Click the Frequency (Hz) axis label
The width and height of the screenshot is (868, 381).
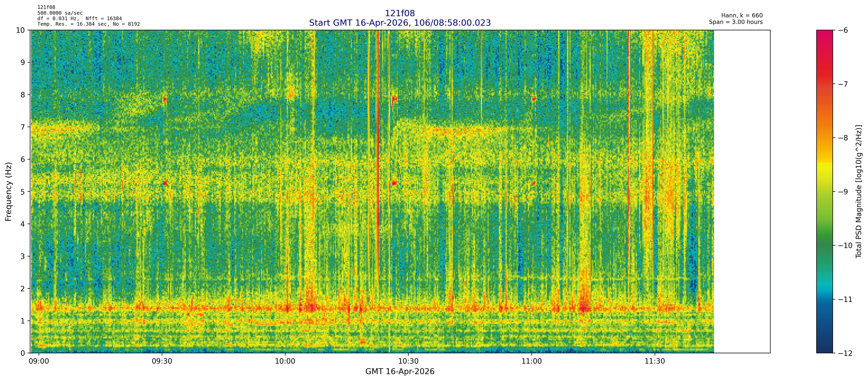pos(8,192)
